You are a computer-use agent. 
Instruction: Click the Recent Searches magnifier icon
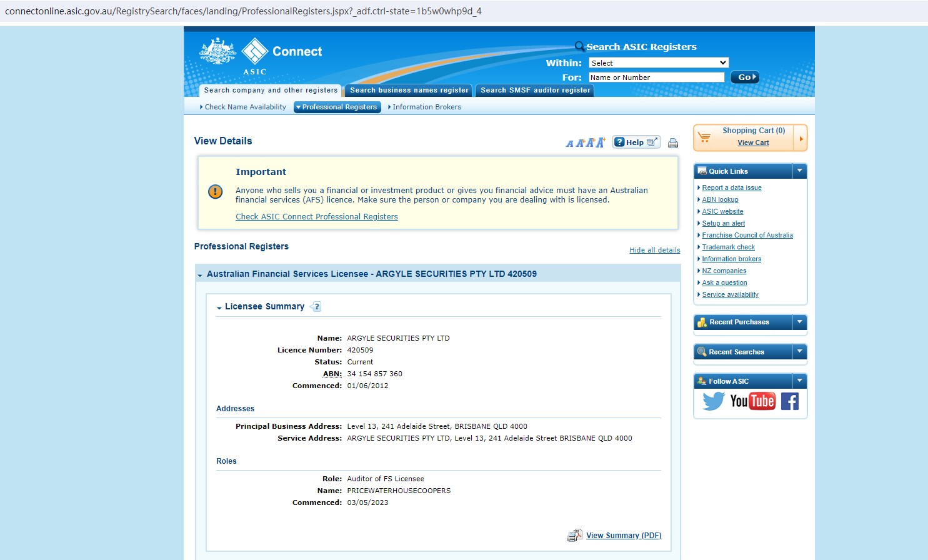pyautogui.click(x=702, y=352)
